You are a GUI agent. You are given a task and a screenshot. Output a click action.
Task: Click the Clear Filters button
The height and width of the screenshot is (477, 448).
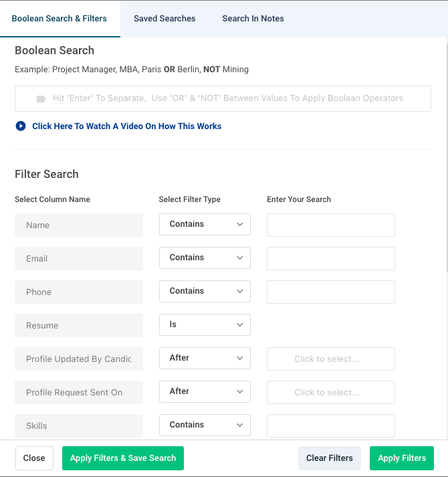330,458
